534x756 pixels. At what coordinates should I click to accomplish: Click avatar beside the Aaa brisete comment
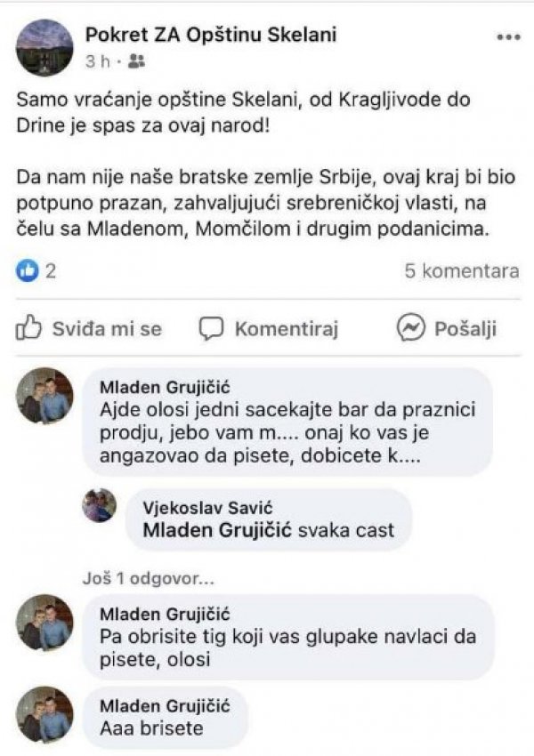44,717
